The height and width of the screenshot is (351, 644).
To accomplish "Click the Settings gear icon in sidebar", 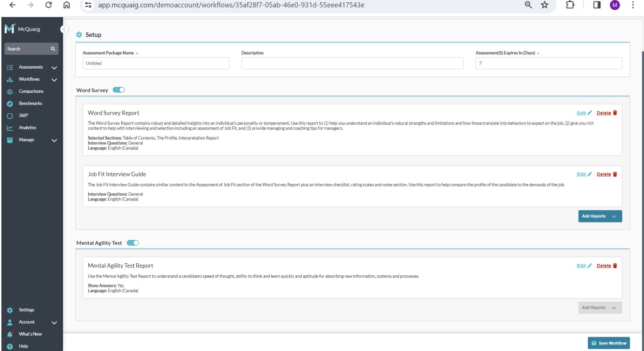I will click(x=9, y=310).
